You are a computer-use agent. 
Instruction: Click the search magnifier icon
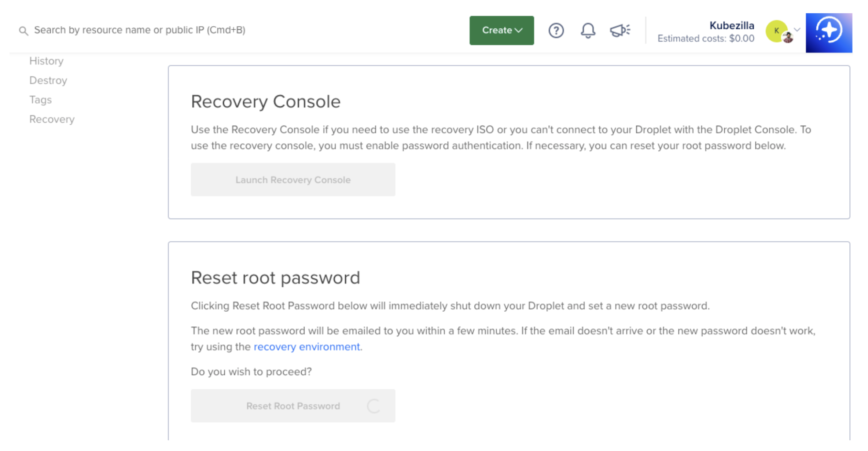click(23, 30)
